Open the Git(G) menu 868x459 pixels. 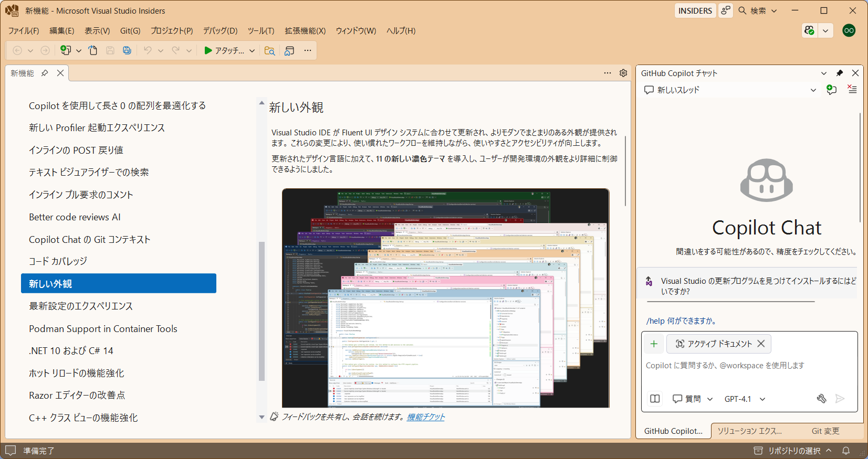pyautogui.click(x=130, y=30)
